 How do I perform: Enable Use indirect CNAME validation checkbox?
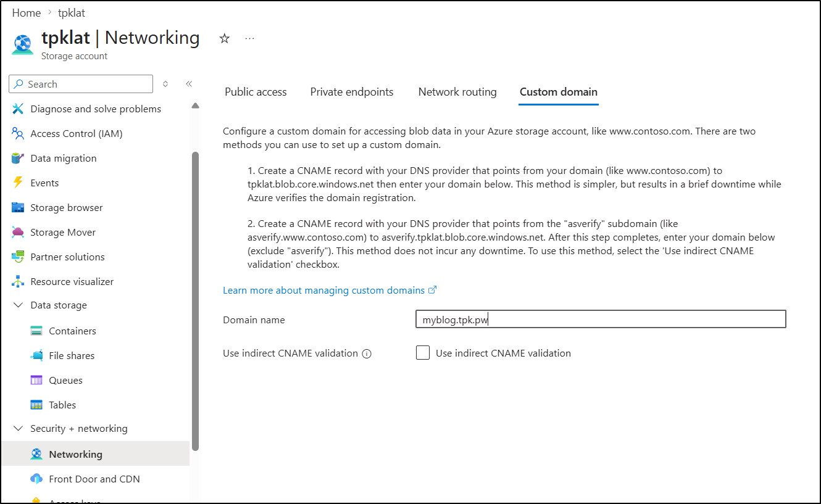click(x=423, y=353)
